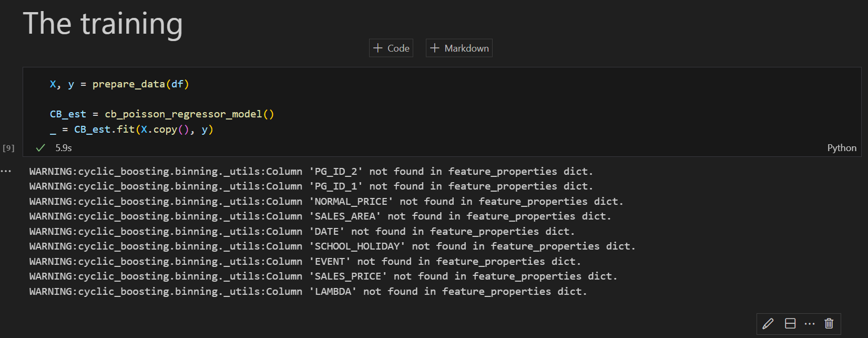Select "The training" markdown heading
The height and width of the screenshot is (338, 868).
[x=103, y=24]
